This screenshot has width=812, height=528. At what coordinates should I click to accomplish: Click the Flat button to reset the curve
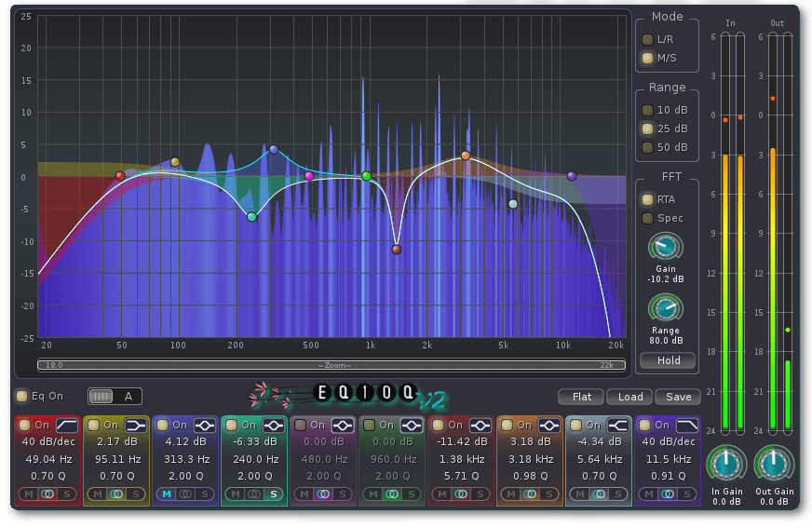[581, 397]
